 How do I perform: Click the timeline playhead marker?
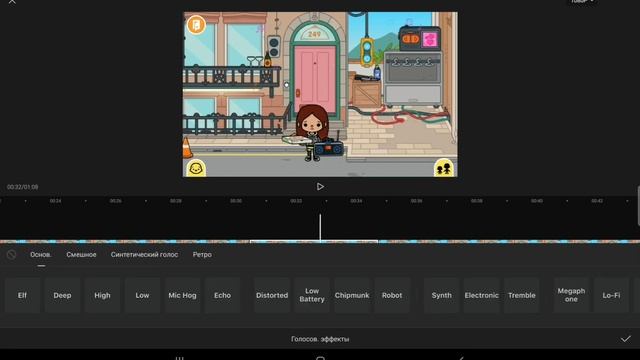pos(320,227)
